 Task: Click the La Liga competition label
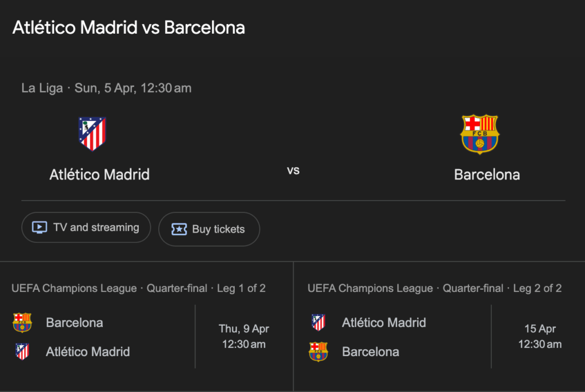coord(42,88)
